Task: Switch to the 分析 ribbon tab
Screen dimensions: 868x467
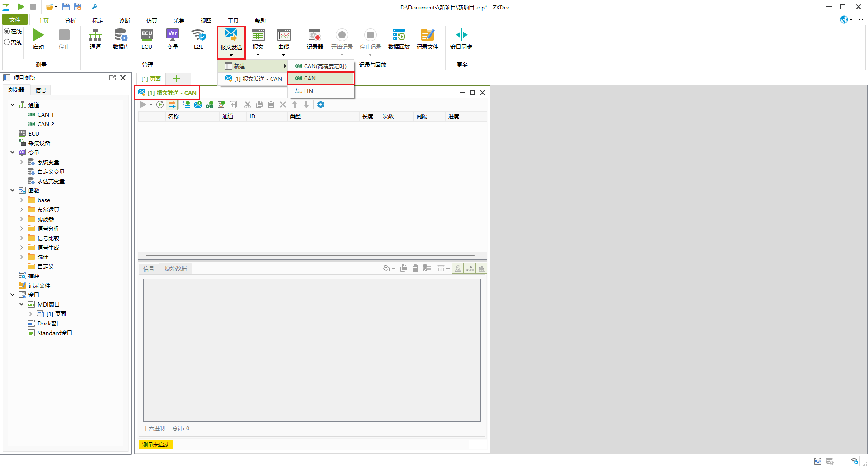Action: tap(70, 20)
